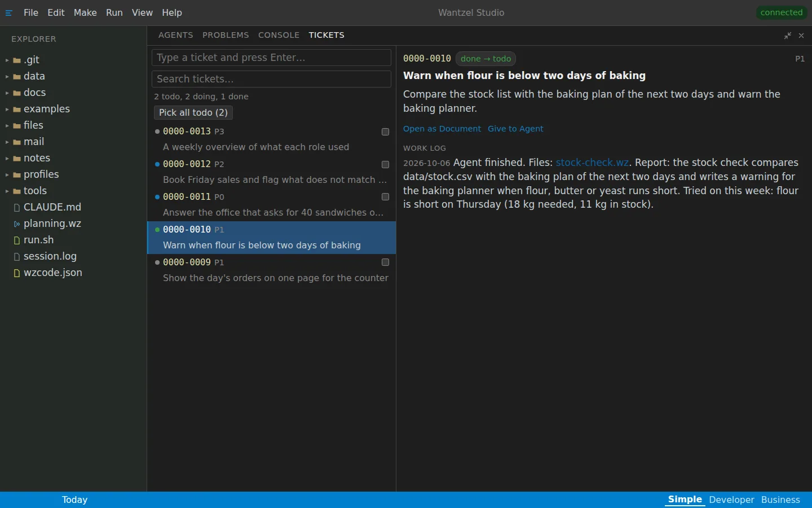
Task: Tick the checkbox for ticket 0000-0013
Action: [x=385, y=132]
